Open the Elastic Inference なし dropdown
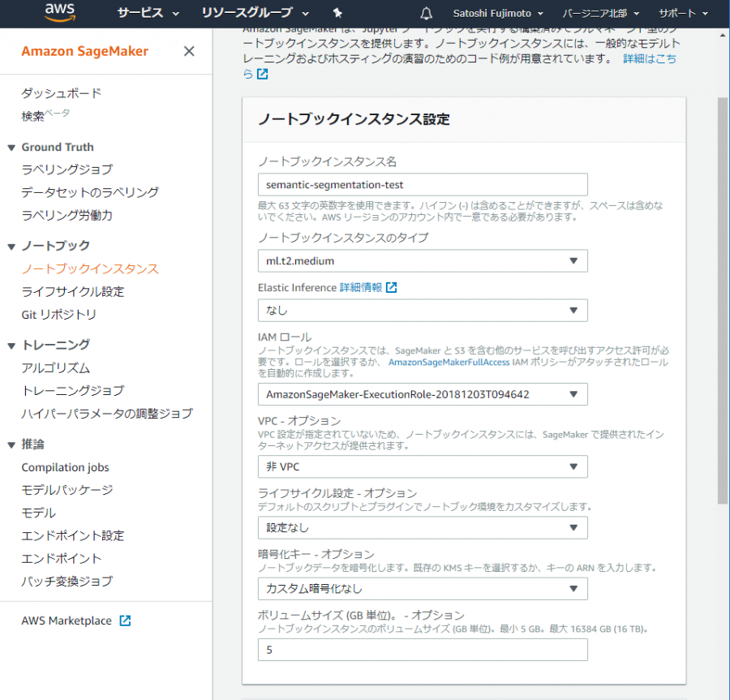The height and width of the screenshot is (700, 730). [x=423, y=311]
